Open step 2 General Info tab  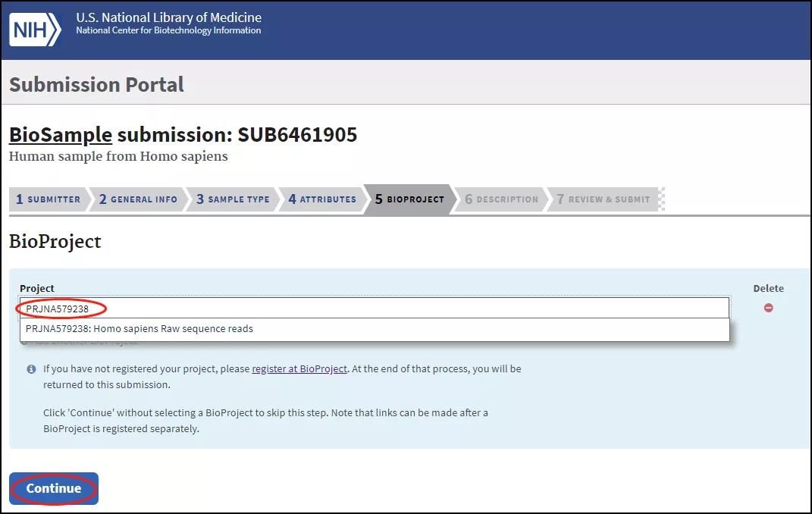click(138, 199)
